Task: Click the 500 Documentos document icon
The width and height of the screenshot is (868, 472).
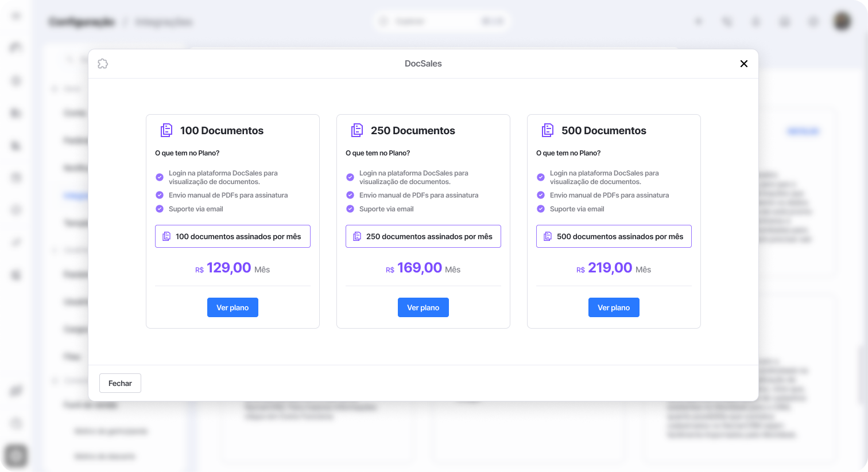Action: click(548, 130)
